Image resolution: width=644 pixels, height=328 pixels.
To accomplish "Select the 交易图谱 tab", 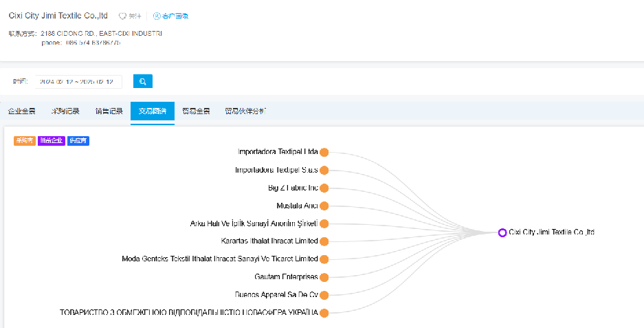I will [x=153, y=111].
